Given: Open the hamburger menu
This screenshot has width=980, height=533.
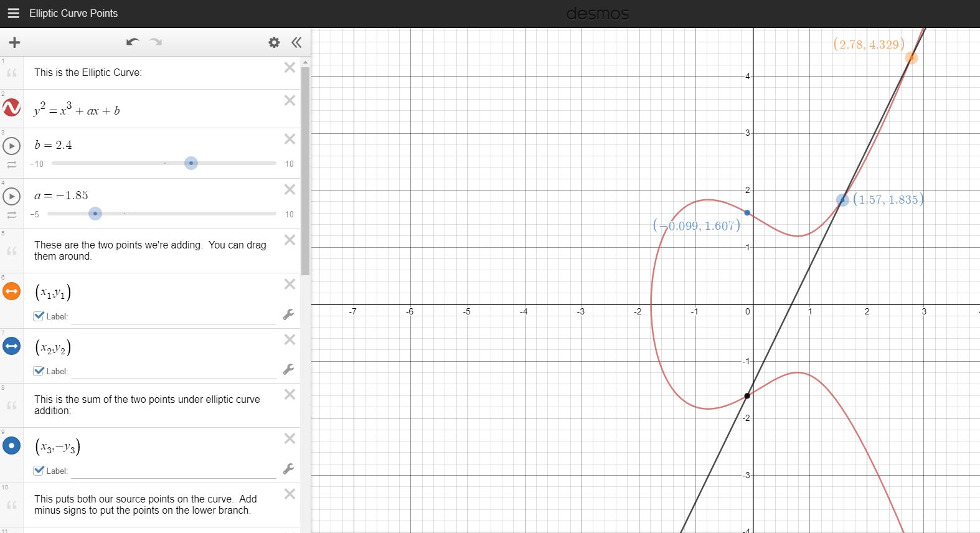Looking at the screenshot, I should (x=13, y=13).
